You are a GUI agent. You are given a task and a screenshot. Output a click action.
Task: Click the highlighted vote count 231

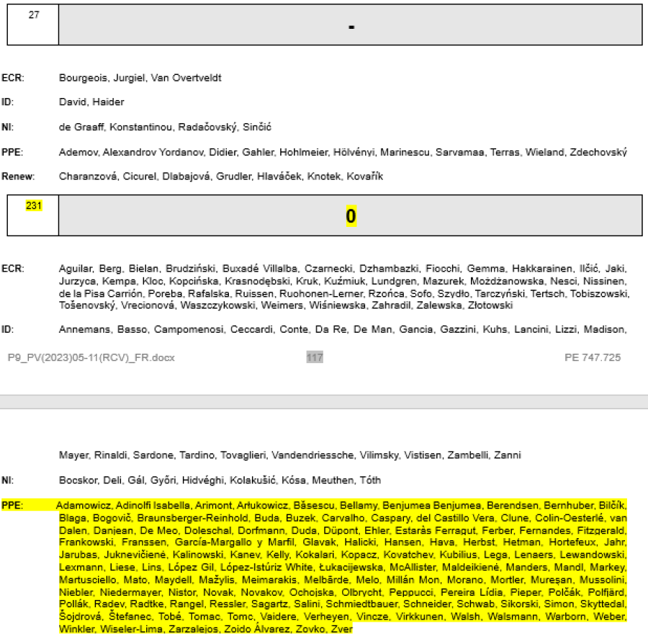[x=34, y=206]
